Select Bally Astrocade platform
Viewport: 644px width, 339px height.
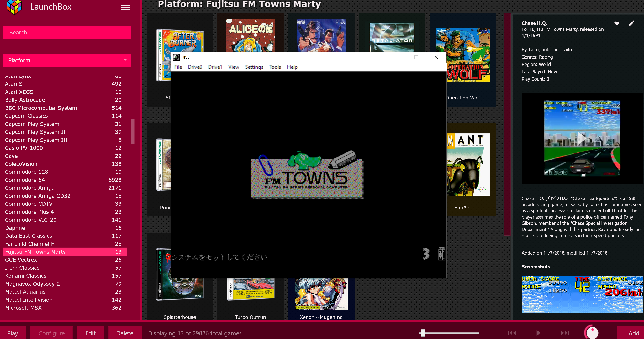coord(65,100)
